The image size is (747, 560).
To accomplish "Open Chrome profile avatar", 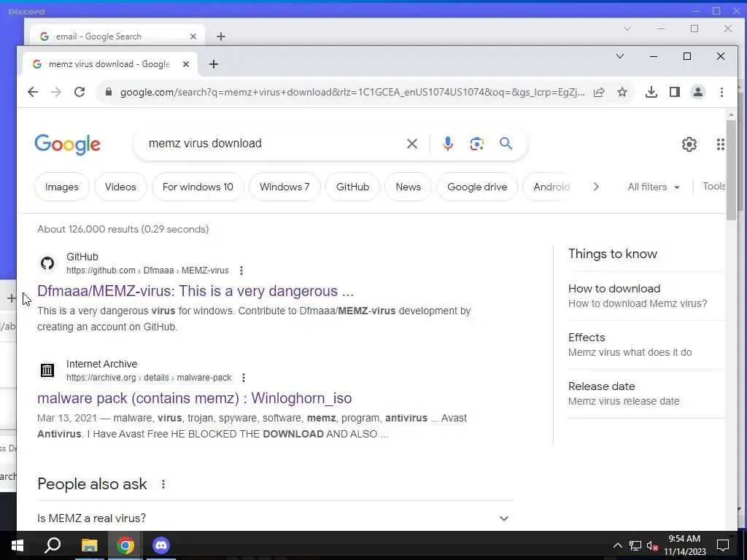I will (x=698, y=92).
